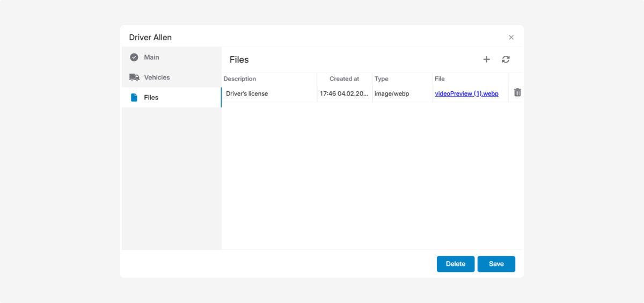The width and height of the screenshot is (644, 303).
Task: Sort by the Description column header
Action: click(240, 79)
